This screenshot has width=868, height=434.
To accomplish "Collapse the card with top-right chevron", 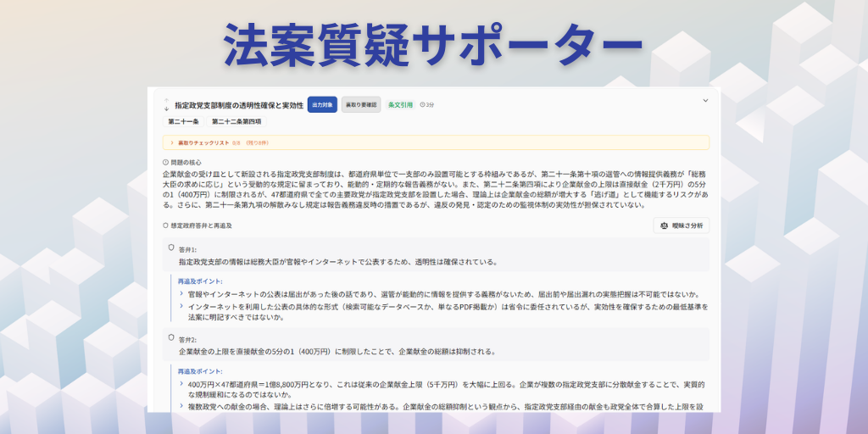I will (705, 101).
